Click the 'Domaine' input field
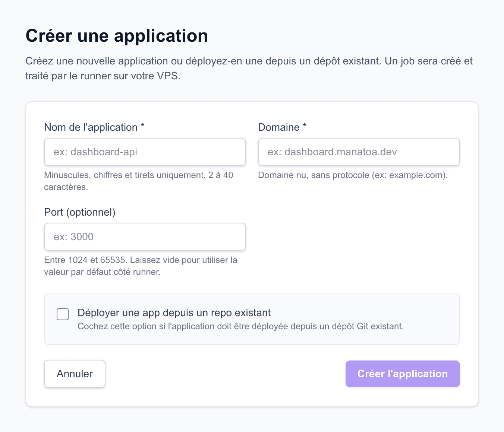This screenshot has width=504, height=432. click(x=359, y=152)
